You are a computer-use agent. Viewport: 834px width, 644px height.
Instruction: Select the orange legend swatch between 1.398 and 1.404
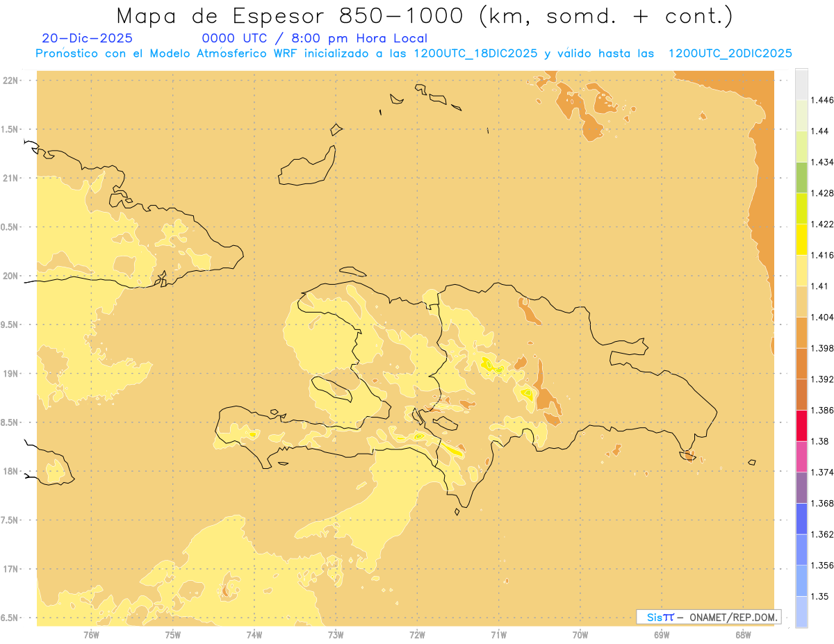(801, 332)
